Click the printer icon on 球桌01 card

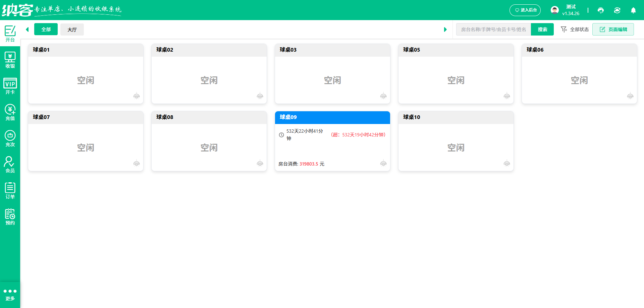[137, 96]
